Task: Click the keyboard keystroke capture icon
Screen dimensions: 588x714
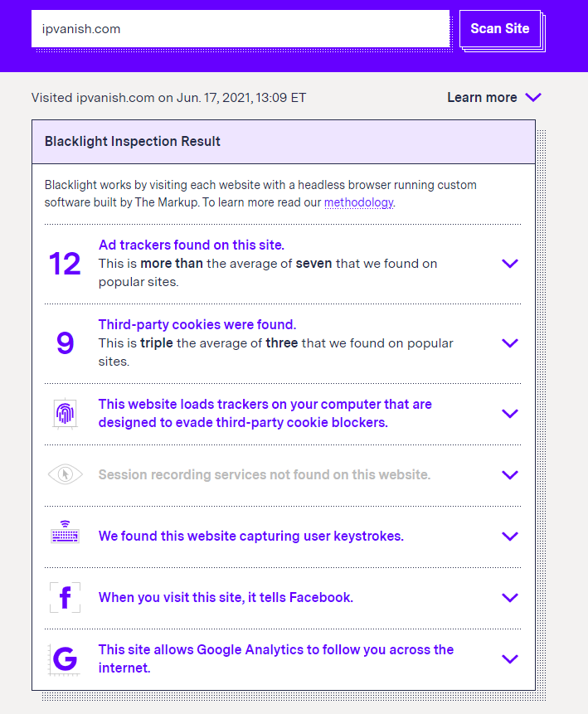Action: (65, 535)
